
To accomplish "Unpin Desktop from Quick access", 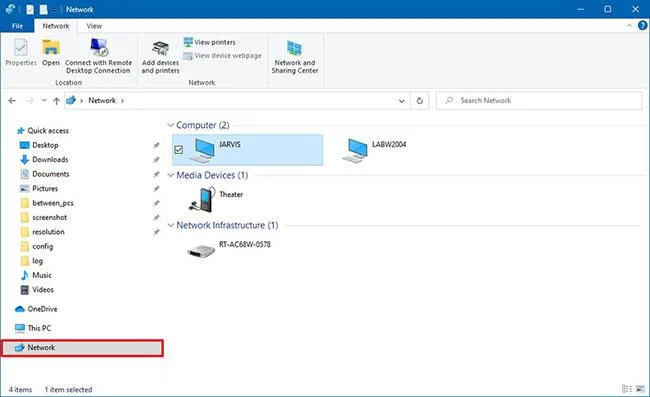I will tap(156, 145).
